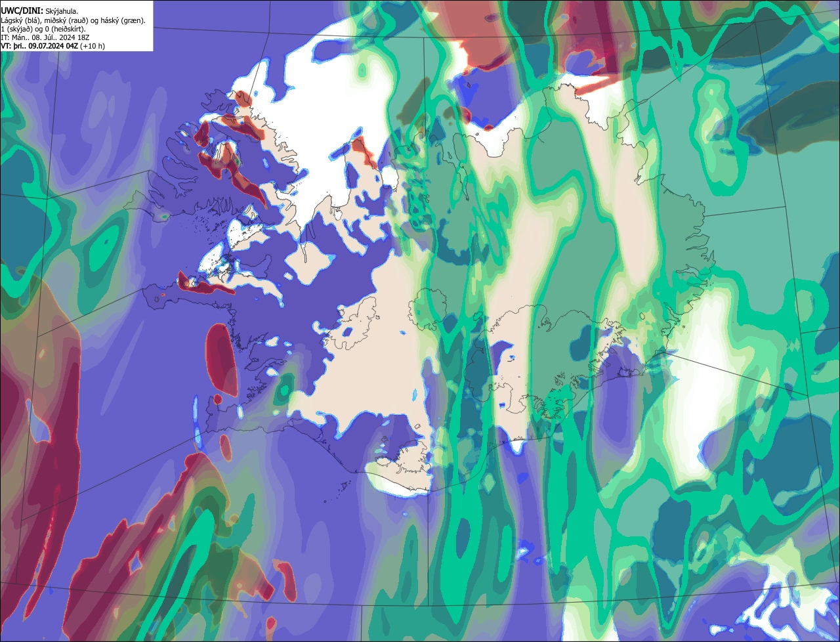The image size is (840, 642).
Task: Click the '1 (skýjað) og 0 (heiðskírt).' line
Action: point(43,29)
